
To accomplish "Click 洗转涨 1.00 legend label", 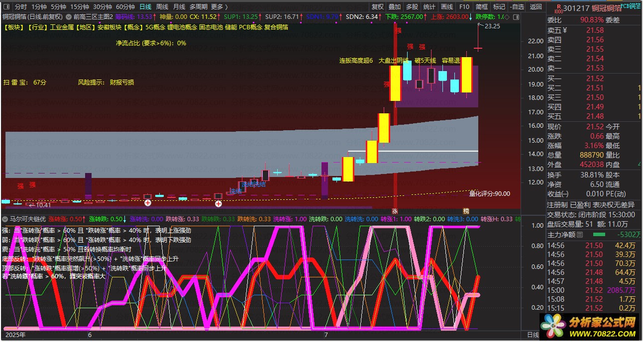I will [290, 219].
